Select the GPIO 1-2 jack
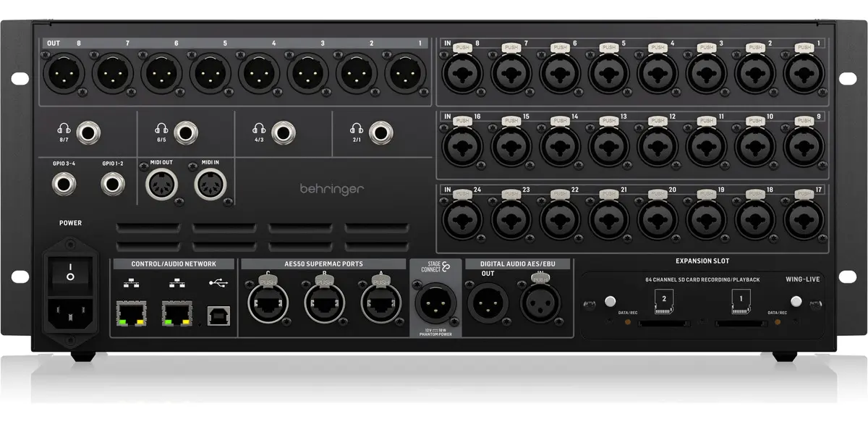 [x=113, y=185]
